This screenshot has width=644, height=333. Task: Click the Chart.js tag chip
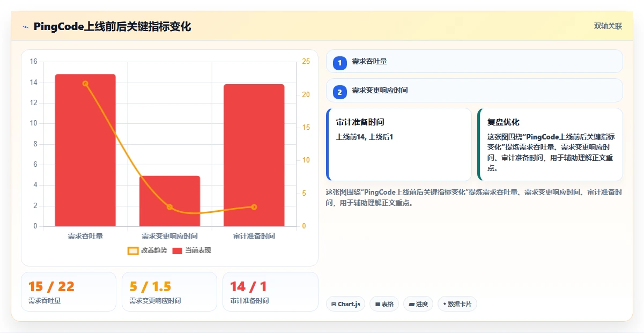pos(345,304)
